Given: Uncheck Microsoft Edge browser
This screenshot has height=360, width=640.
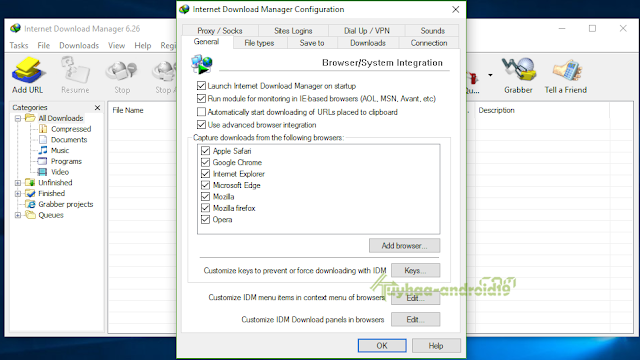Looking at the screenshot, I should click(x=205, y=185).
